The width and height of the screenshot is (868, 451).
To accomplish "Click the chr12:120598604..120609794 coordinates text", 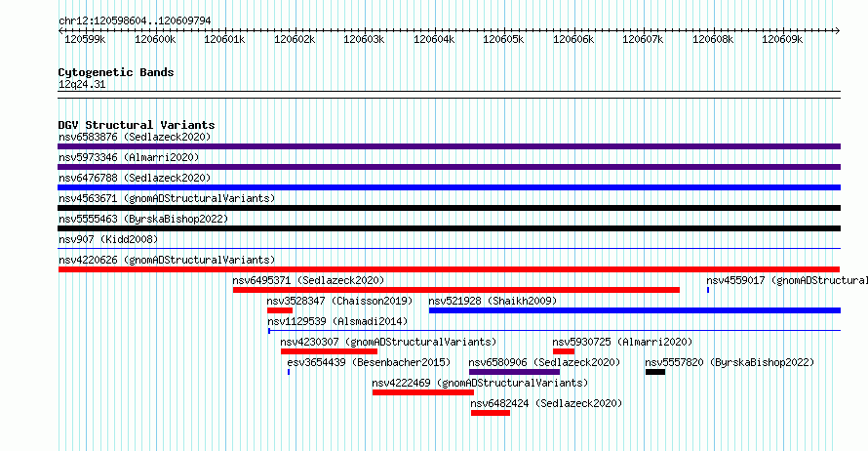I will point(135,20).
